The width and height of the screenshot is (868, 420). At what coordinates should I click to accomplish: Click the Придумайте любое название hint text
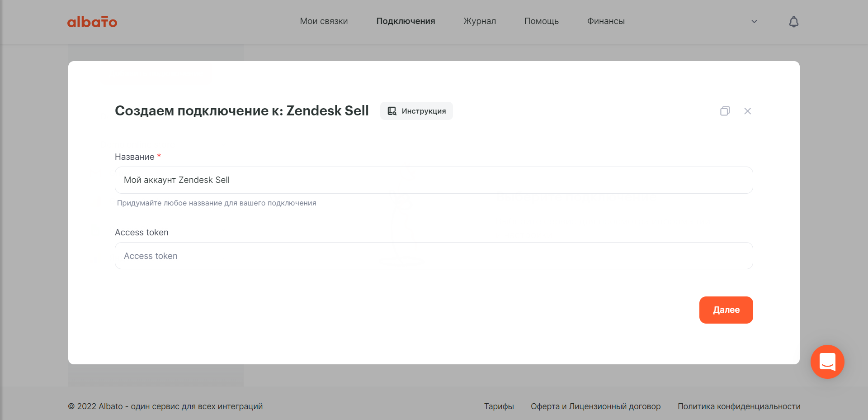click(x=217, y=203)
